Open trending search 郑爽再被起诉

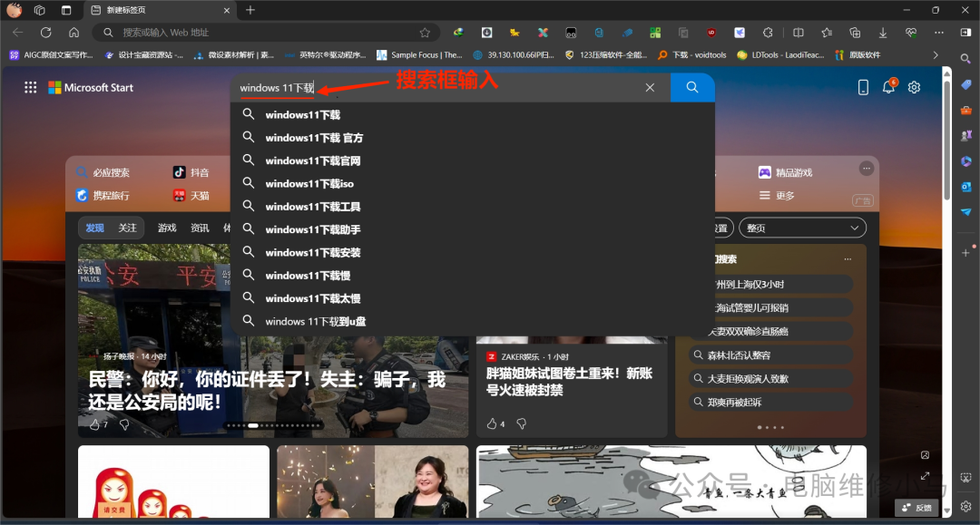[x=771, y=402]
